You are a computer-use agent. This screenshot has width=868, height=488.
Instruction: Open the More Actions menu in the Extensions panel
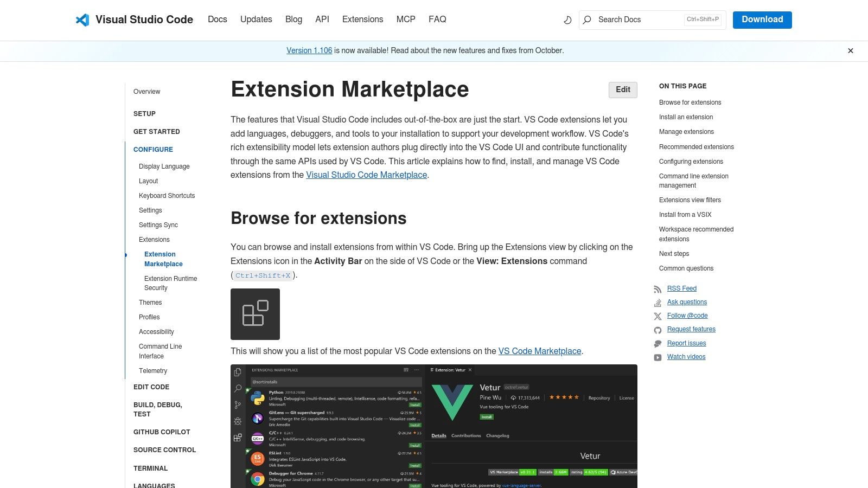[x=416, y=370]
